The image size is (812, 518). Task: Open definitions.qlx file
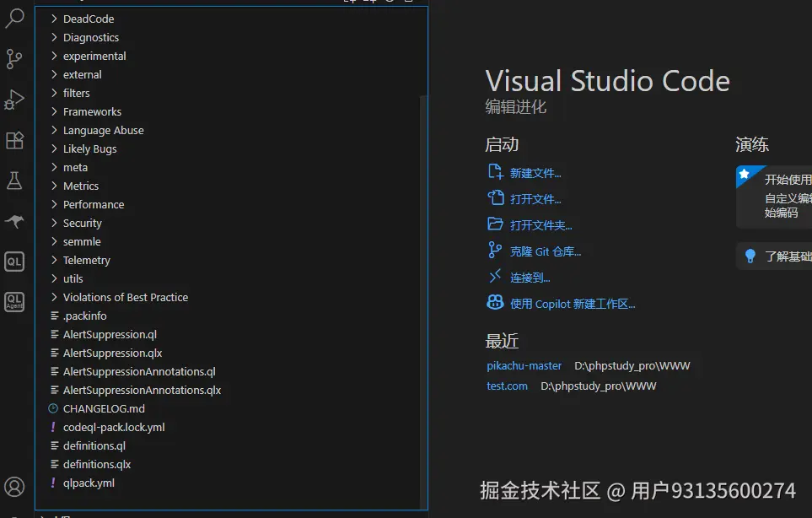[97, 465]
